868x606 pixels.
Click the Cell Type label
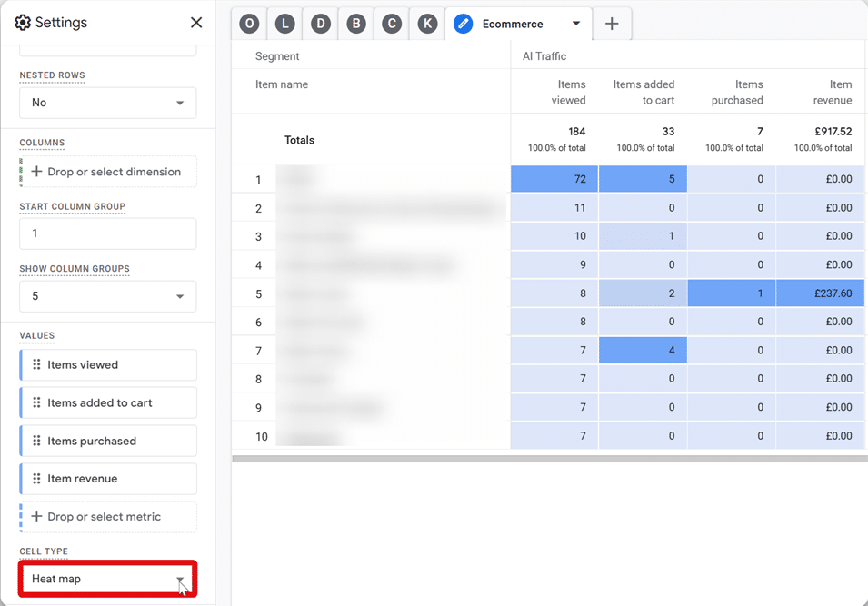[44, 551]
